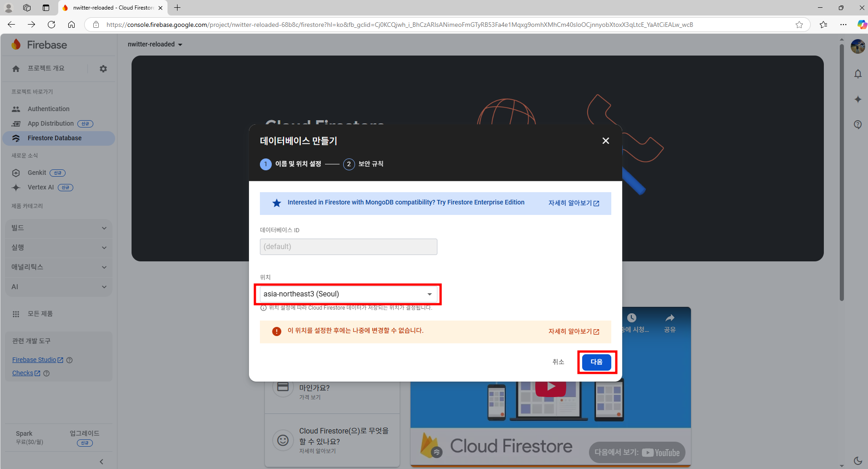868x469 pixels.
Task: Open the asia-northeast3 (Seoul) location dropdown
Action: coord(349,294)
